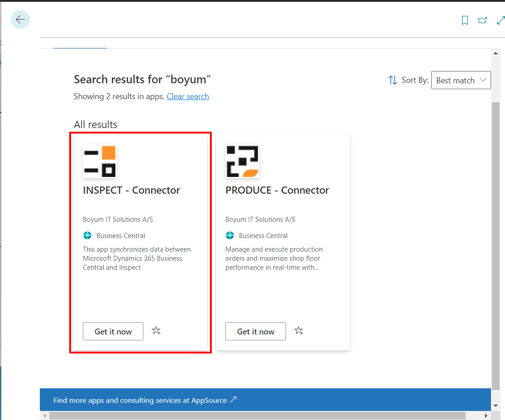Image resolution: width=505 pixels, height=420 pixels.
Task: Clear the boyum search
Action: (x=188, y=96)
